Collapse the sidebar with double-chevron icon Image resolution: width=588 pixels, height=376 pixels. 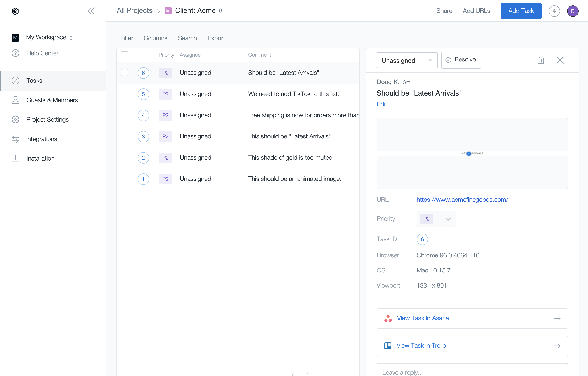coord(91,11)
